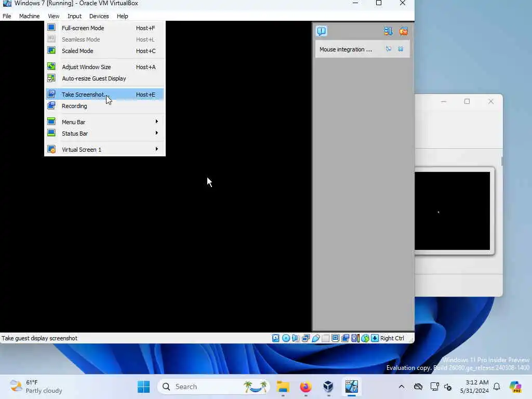The width and height of the screenshot is (532, 399).
Task: Click the Status Bar item icon
Action: click(51, 133)
